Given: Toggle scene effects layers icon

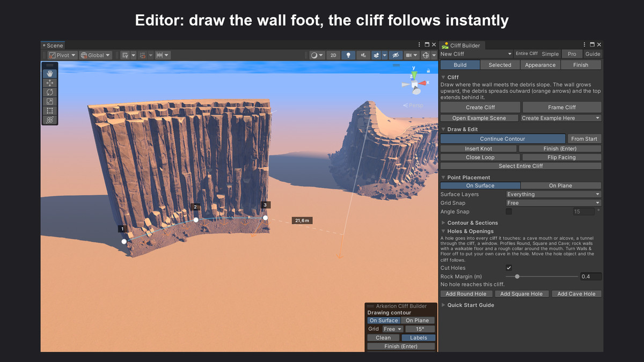Looking at the screenshot, I should [376, 55].
